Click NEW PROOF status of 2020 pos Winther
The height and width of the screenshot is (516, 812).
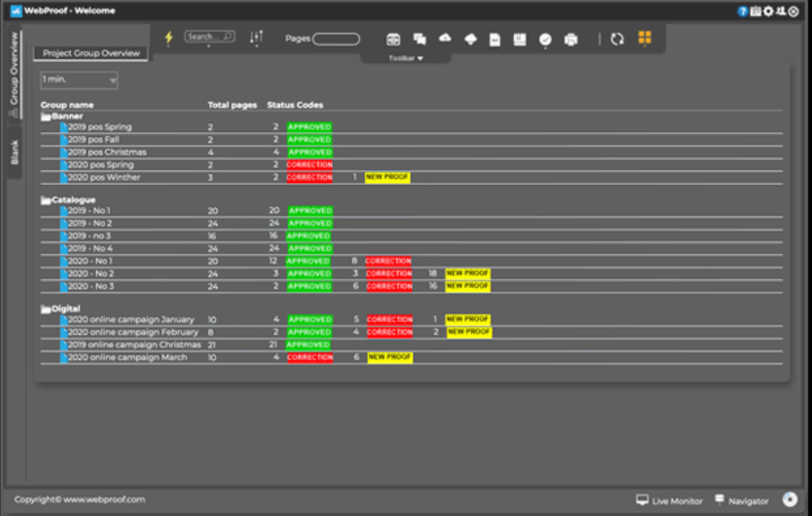388,177
